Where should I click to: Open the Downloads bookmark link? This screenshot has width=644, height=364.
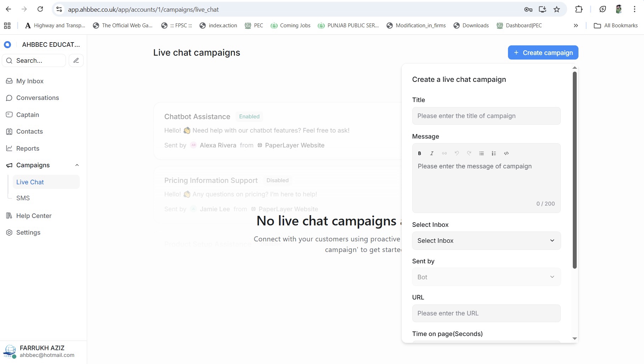click(x=471, y=26)
